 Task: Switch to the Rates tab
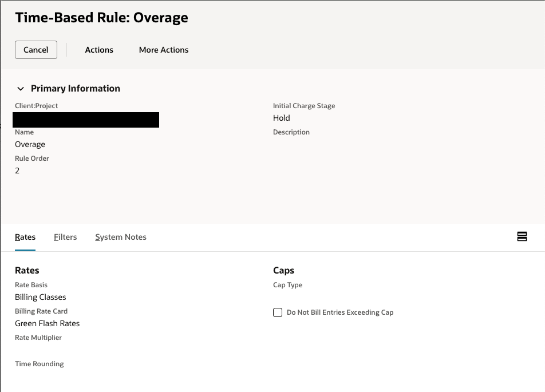coord(25,237)
